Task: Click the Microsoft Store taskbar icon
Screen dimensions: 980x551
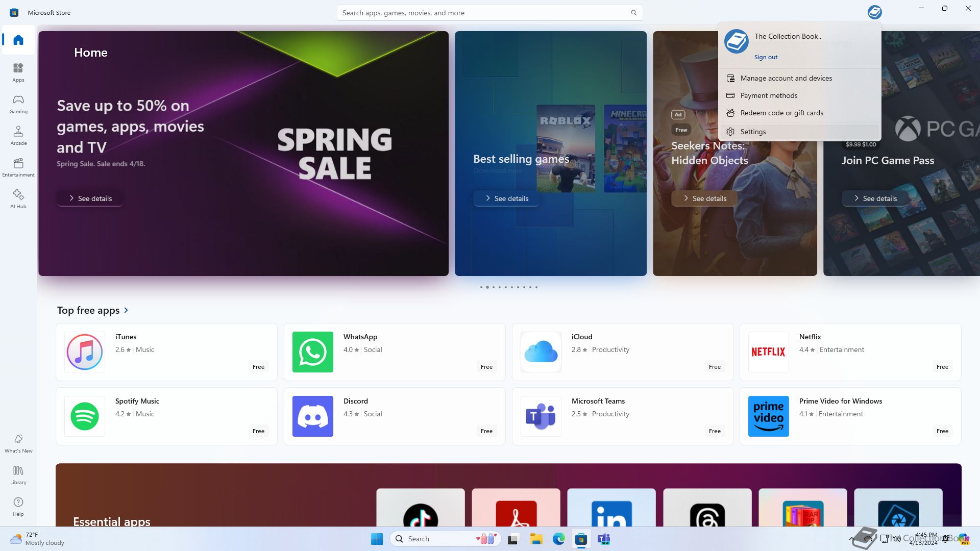Action: click(x=581, y=539)
